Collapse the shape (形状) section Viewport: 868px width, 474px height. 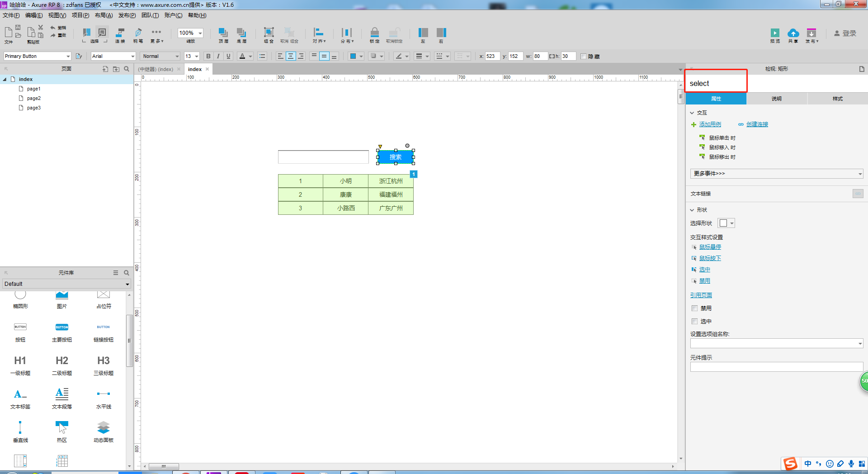tap(692, 210)
